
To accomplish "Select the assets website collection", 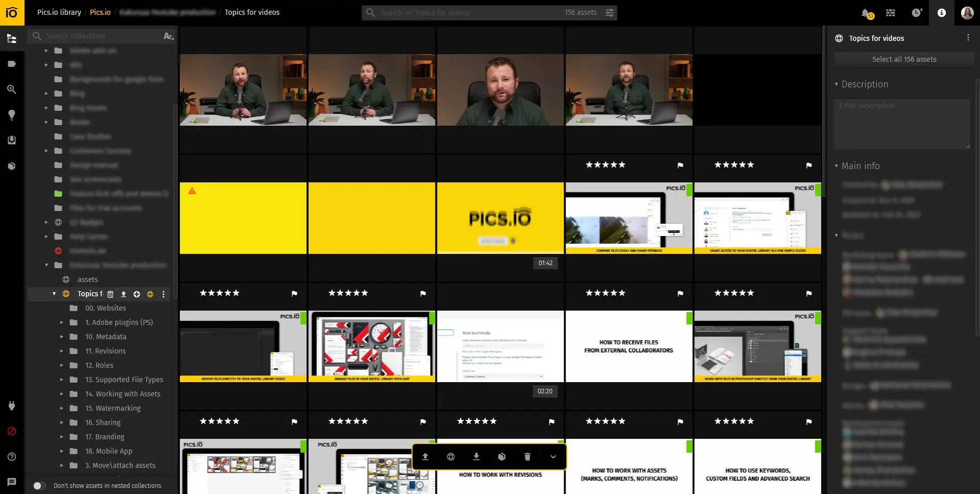I will pos(87,279).
